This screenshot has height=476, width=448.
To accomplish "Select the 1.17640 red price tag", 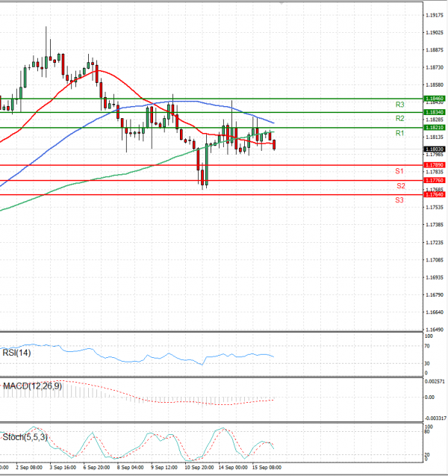I will (x=435, y=194).
